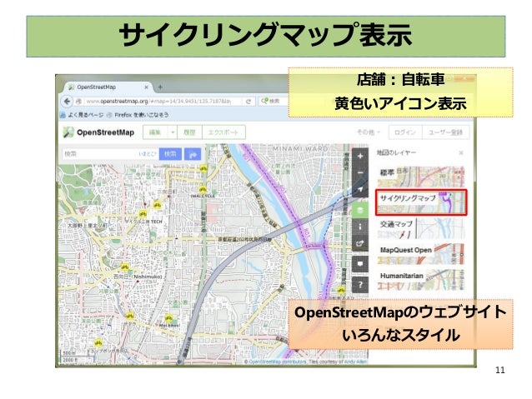The height and width of the screenshot is (399, 532).
Task: Click the 地図のレイヤー panel heading
Action: point(396,153)
